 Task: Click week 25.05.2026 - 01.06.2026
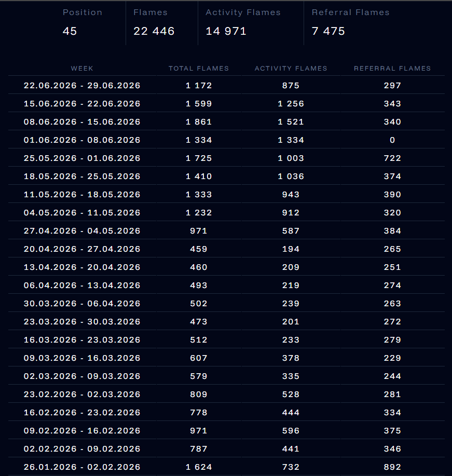pyautogui.click(x=82, y=158)
